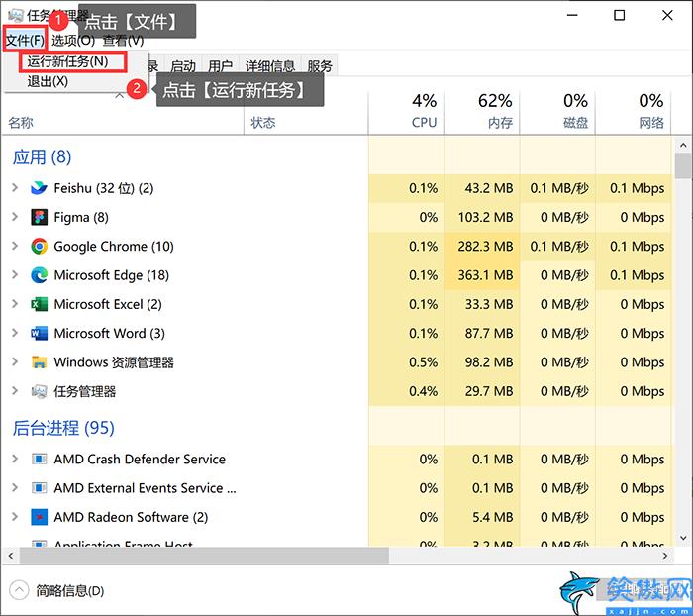The image size is (693, 616).
Task: Switch to the 启动 tab
Action: [x=183, y=66]
